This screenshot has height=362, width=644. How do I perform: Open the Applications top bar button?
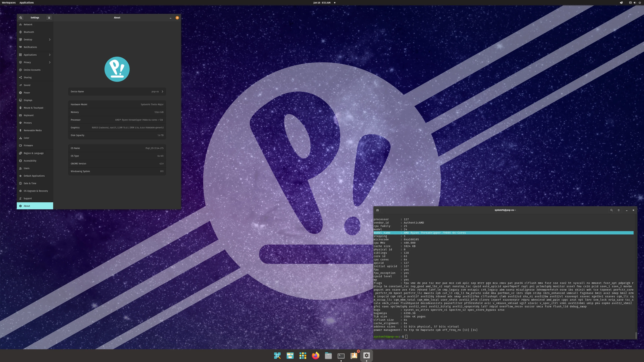pos(26,3)
